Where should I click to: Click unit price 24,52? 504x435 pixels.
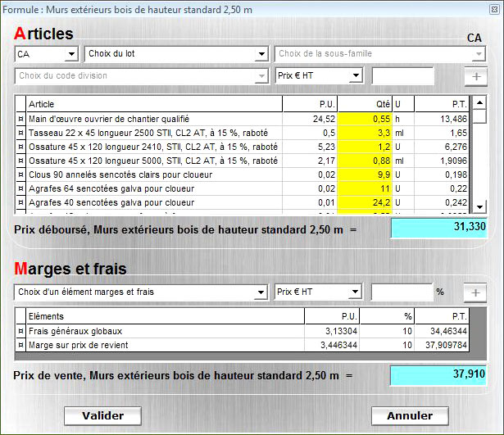pos(324,119)
